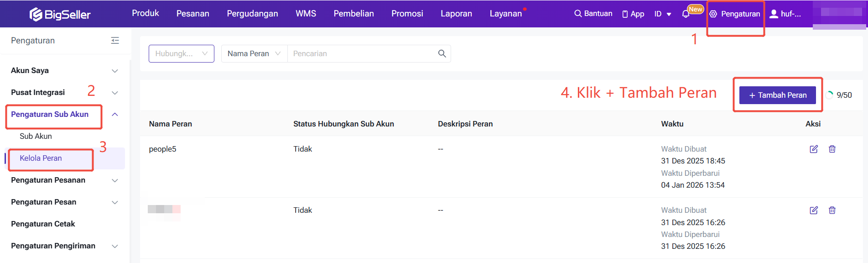Click the BigSeller logo

pyautogui.click(x=60, y=14)
